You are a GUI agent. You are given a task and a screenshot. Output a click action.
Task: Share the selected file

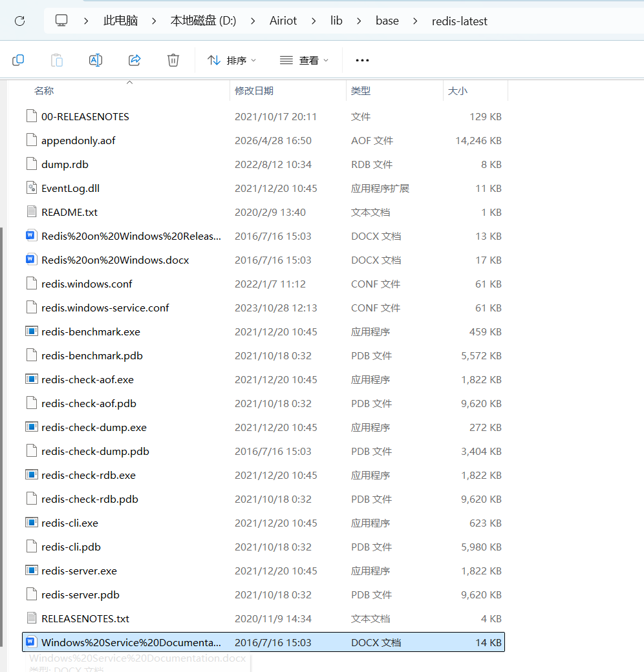coord(134,59)
